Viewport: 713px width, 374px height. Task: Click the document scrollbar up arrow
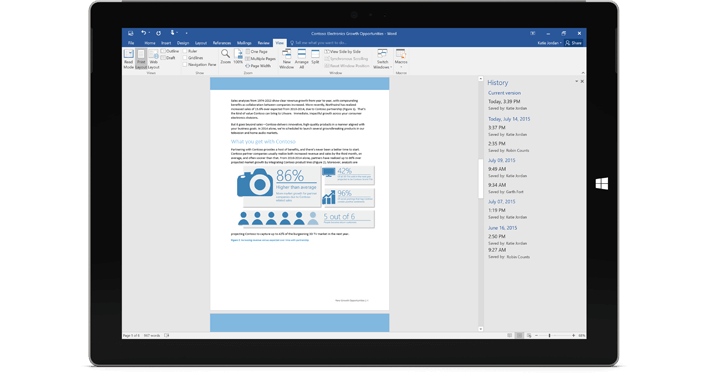(x=481, y=79)
